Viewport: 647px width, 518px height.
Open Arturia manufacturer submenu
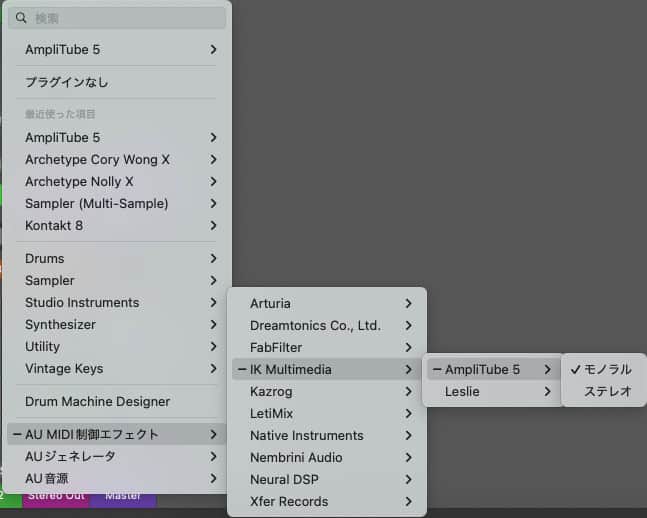[x=327, y=303]
